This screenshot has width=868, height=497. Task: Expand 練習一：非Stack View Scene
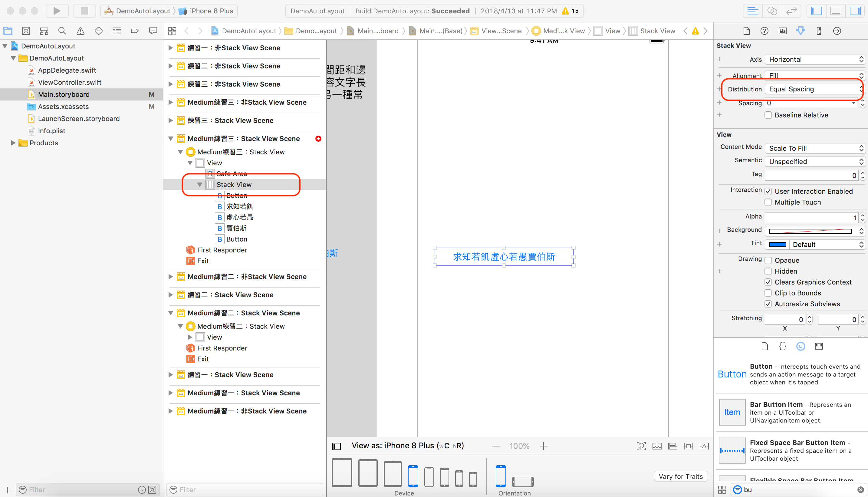(170, 48)
